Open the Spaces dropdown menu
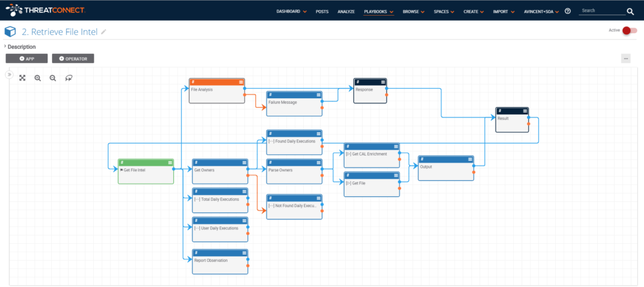 (x=444, y=11)
